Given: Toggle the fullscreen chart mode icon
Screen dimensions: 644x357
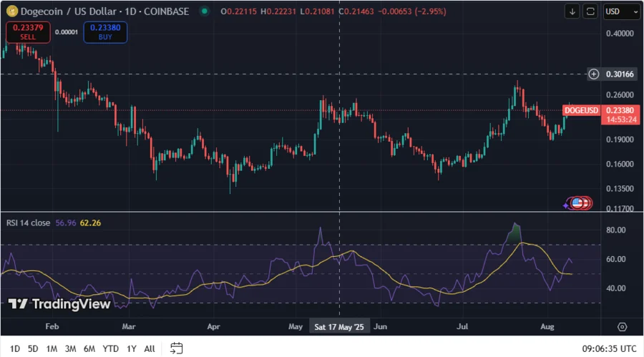Looking at the screenshot, I should point(590,11).
